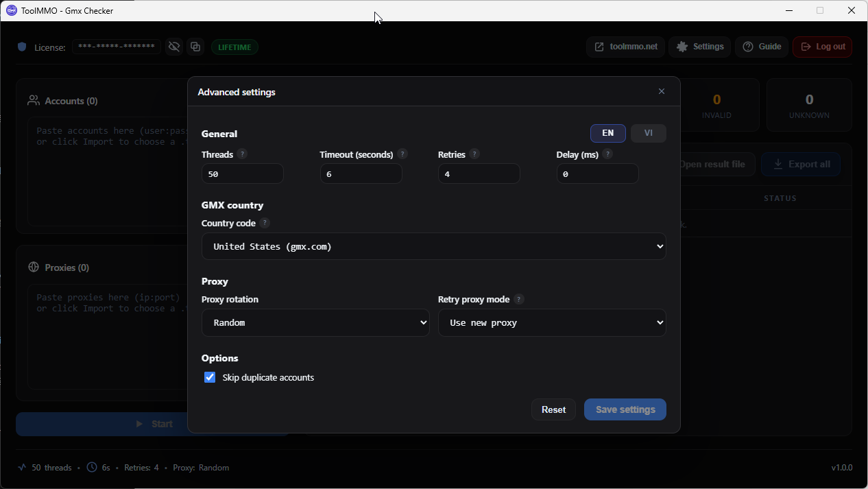The image size is (868, 489).
Task: Click the STATUS column header
Action: tap(780, 198)
